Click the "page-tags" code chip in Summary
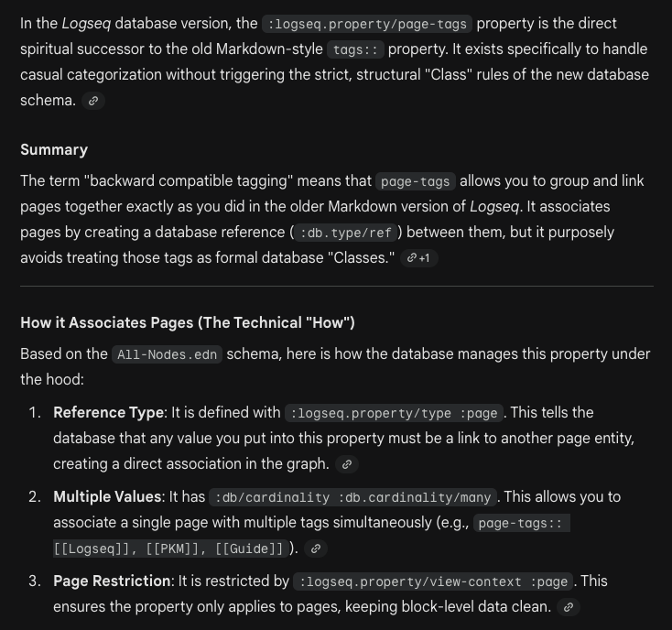The image size is (672, 630). pyautogui.click(x=415, y=181)
